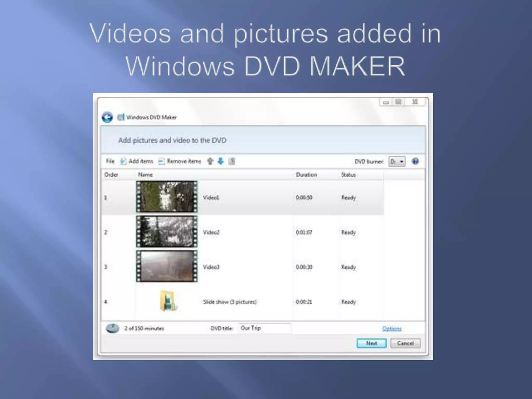Choose Add items in the toolbar
The image size is (532, 399).
tap(141, 161)
